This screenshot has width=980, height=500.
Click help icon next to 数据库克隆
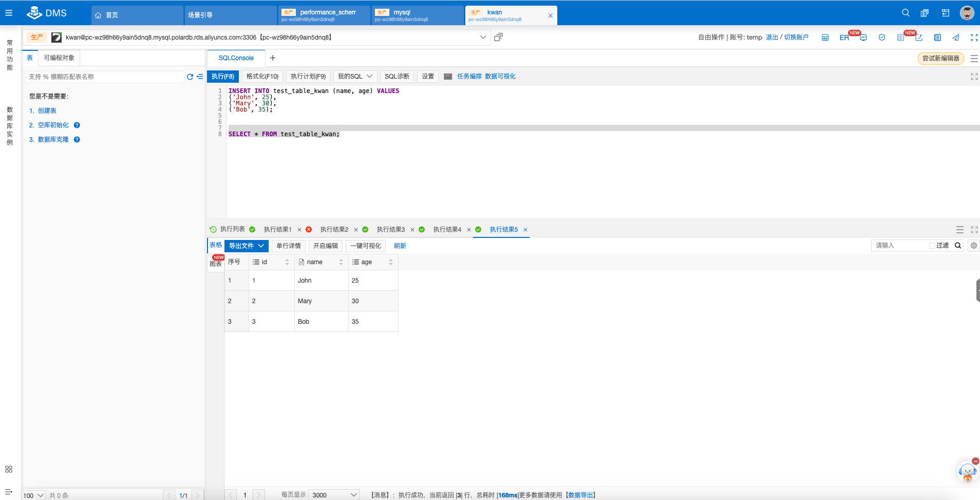(x=77, y=140)
